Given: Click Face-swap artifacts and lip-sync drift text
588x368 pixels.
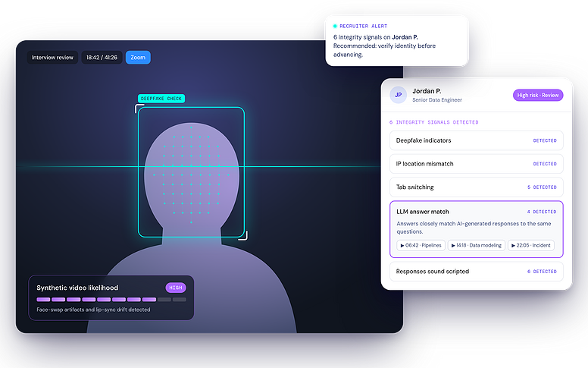Looking at the screenshot, I should coord(93,310).
